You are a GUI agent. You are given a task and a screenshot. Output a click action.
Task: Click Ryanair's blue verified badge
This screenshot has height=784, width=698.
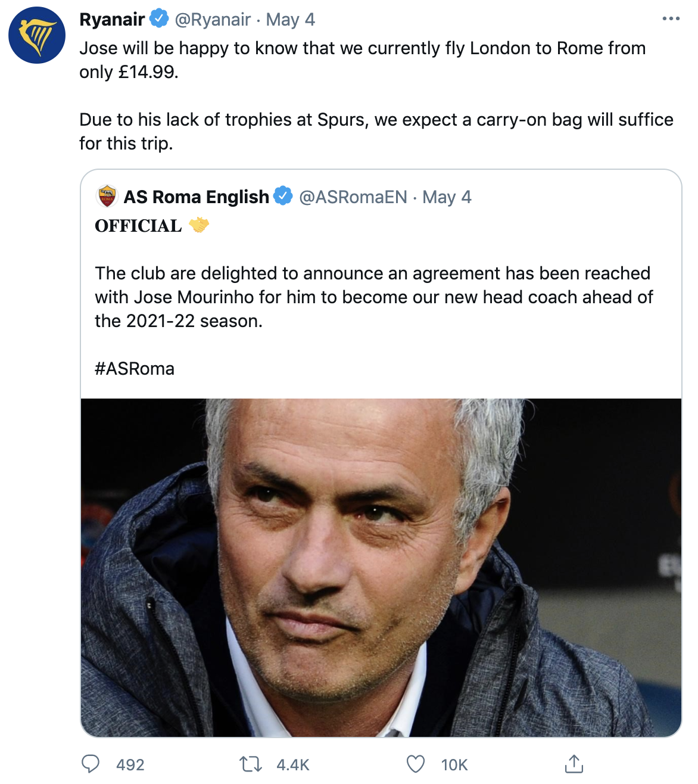click(x=157, y=18)
